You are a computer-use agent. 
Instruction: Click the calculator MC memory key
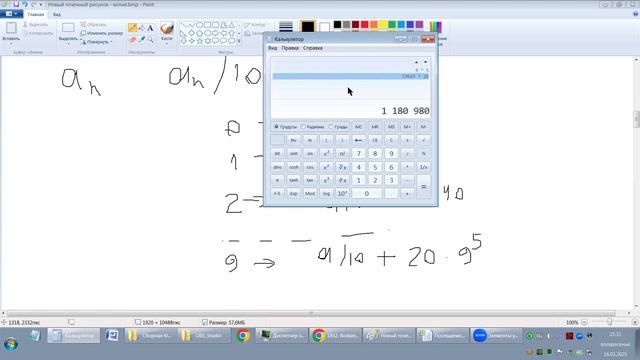pos(358,127)
